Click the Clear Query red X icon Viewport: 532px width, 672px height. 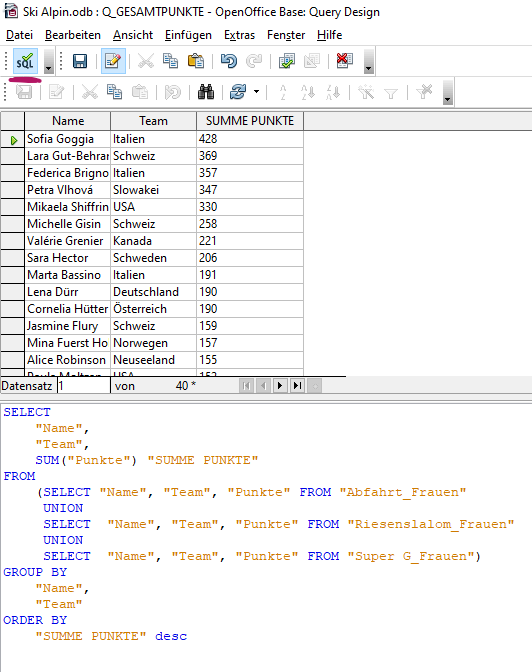click(344, 60)
